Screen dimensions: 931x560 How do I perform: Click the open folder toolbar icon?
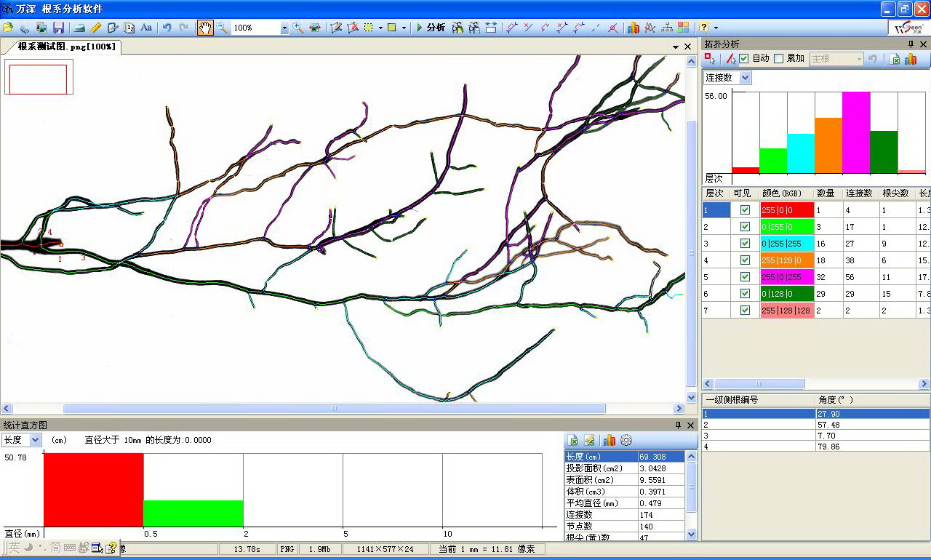point(8,28)
